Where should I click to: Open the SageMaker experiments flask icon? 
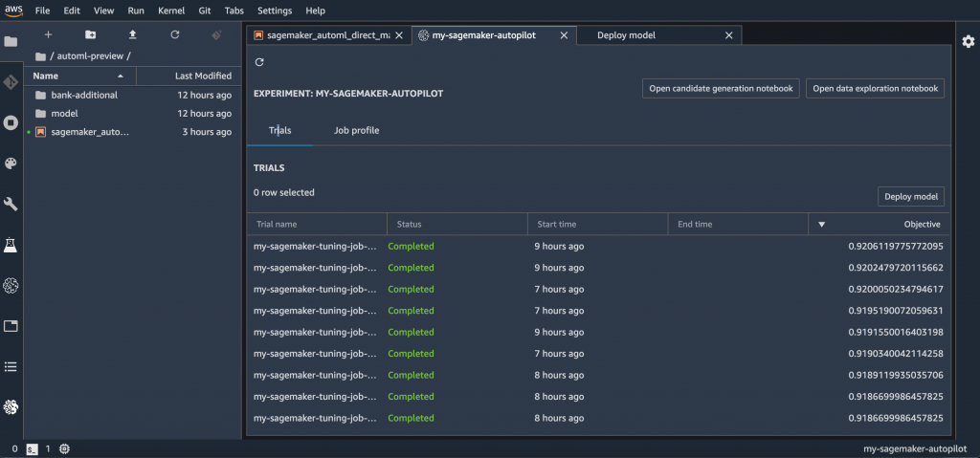point(11,245)
